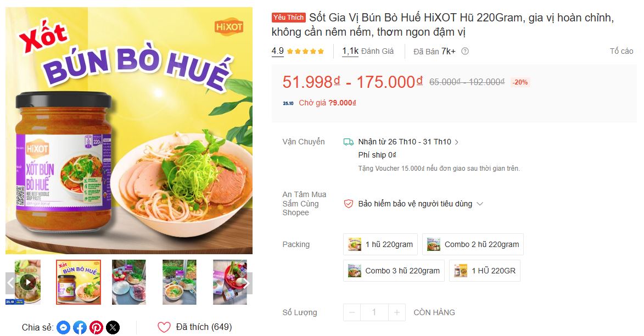Click the heart Đã thích icon
Viewport: 644px width, 336px height.
164,327
